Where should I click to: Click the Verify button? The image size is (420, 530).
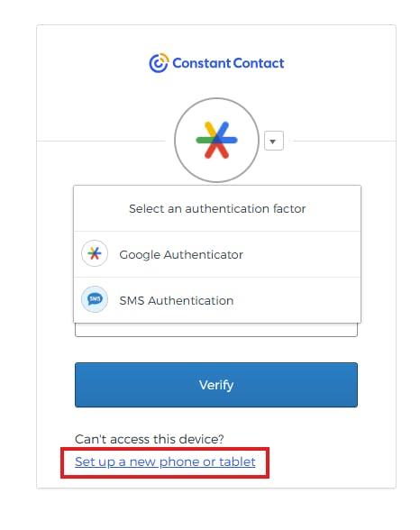click(x=216, y=385)
